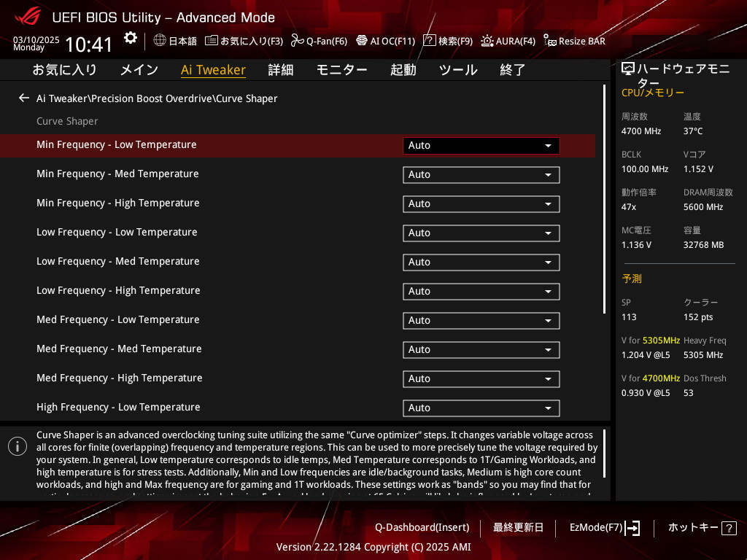
Task: Open settings via the gear icon
Action: click(x=130, y=38)
